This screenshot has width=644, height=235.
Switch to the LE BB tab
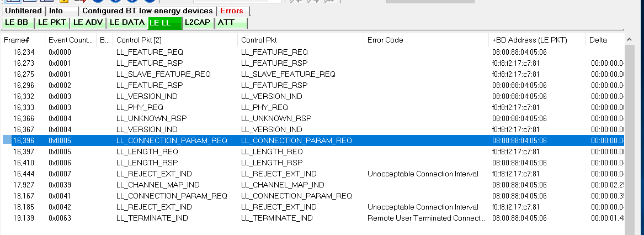tap(17, 23)
